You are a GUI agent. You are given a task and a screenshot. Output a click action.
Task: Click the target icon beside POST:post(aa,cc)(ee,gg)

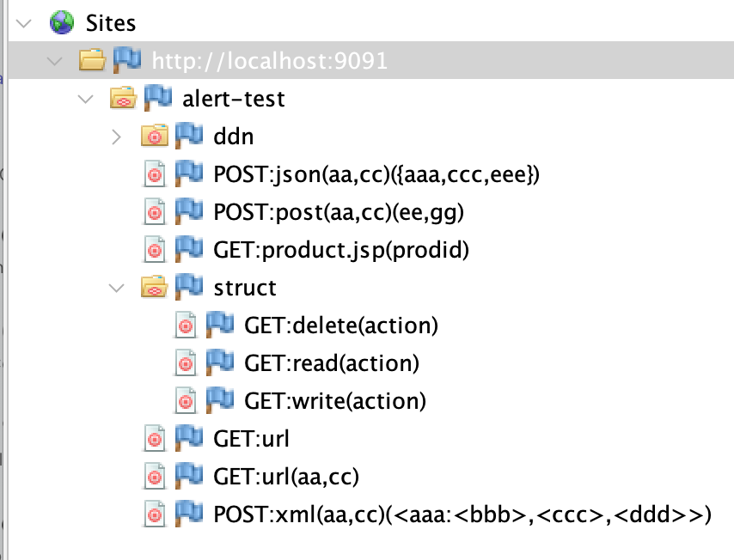[156, 211]
